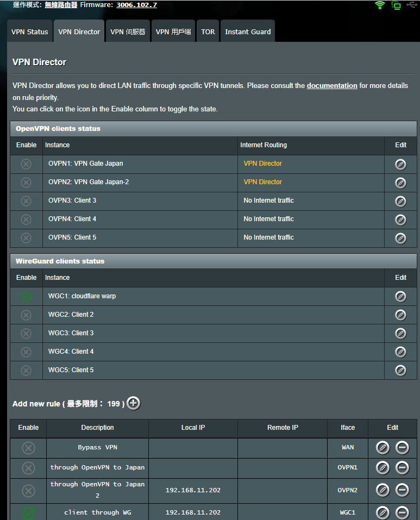Edit the Bypass VPN rule
The width and height of the screenshot is (420, 520).
click(383, 448)
